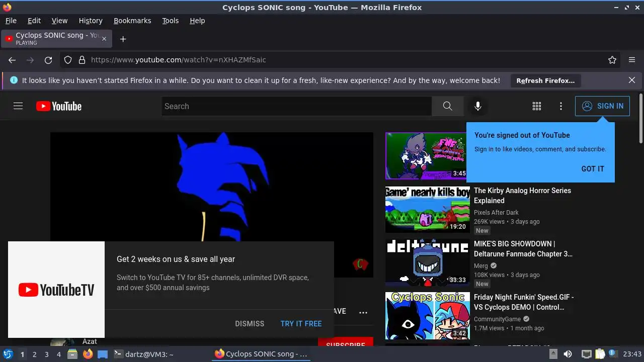View site security padlock info
The image size is (644, 362).
[82, 60]
